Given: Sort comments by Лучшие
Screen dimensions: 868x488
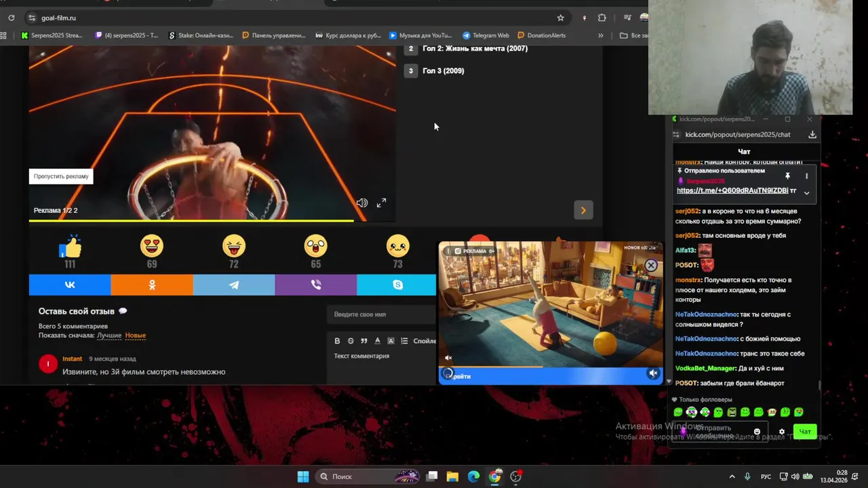Looking at the screenshot, I should 109,335.
